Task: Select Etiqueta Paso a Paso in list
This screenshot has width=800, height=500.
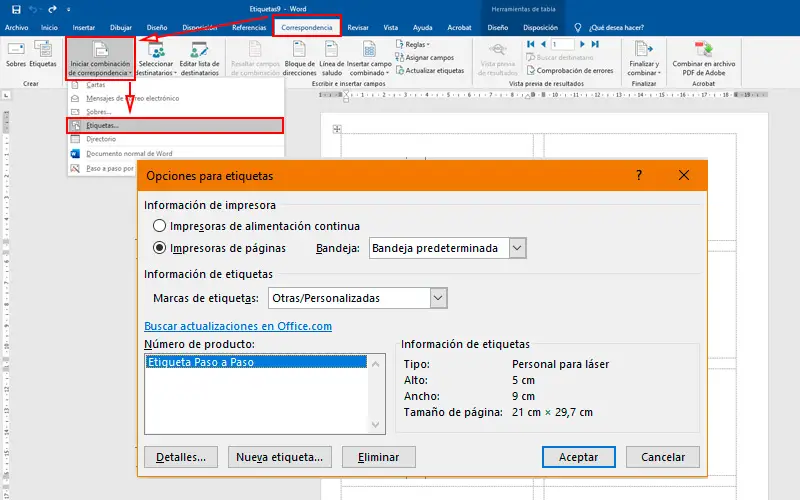Action: pyautogui.click(x=256, y=362)
